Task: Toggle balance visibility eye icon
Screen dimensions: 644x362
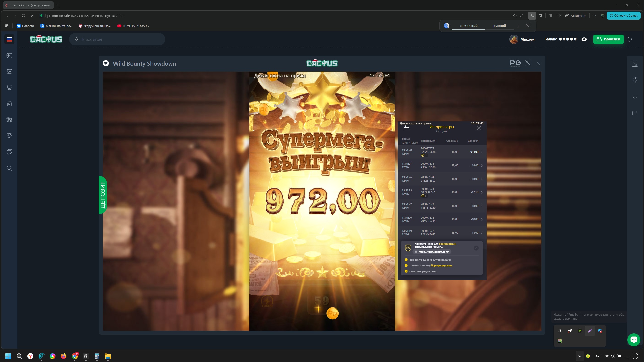Action: point(584,39)
